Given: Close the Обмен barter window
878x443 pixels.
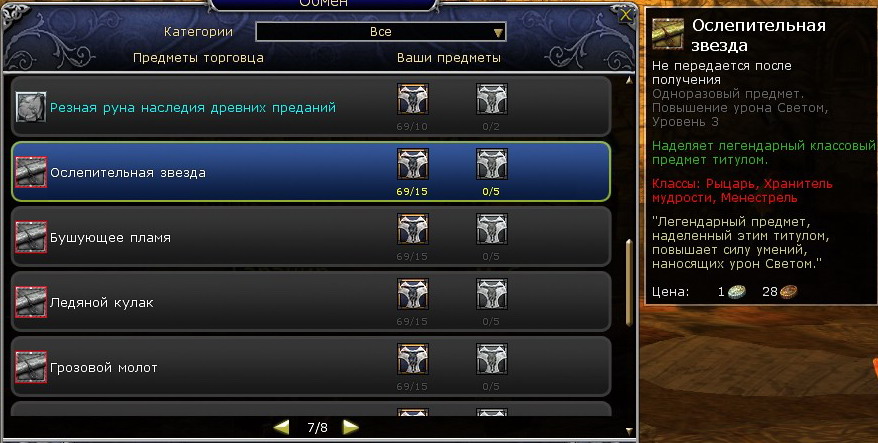Looking at the screenshot, I should tap(625, 15).
